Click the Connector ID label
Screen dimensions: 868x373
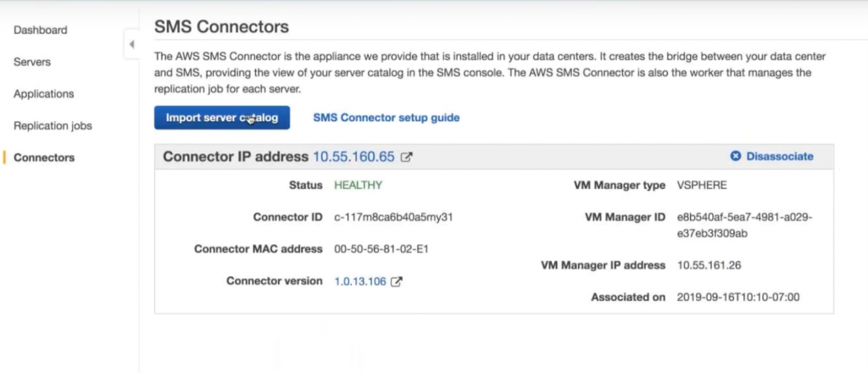click(x=288, y=218)
